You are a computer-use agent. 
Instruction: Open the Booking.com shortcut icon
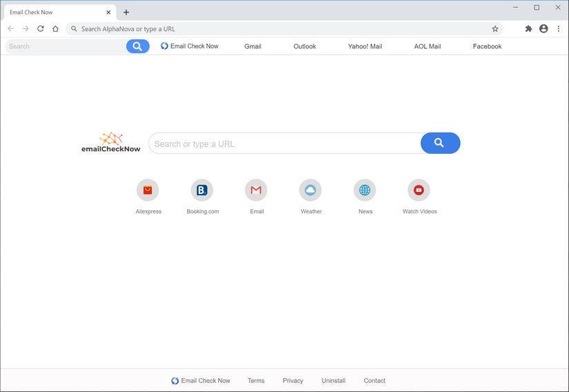[202, 190]
